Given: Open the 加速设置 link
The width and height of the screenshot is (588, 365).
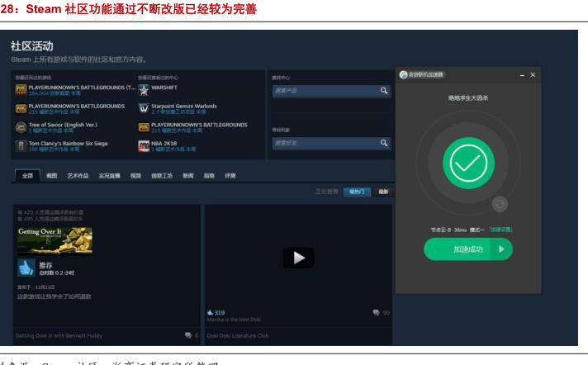Looking at the screenshot, I should click(501, 230).
